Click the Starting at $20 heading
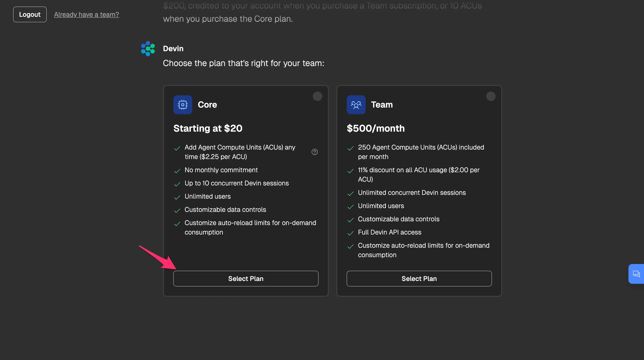This screenshot has height=360, width=644. pyautogui.click(x=208, y=128)
